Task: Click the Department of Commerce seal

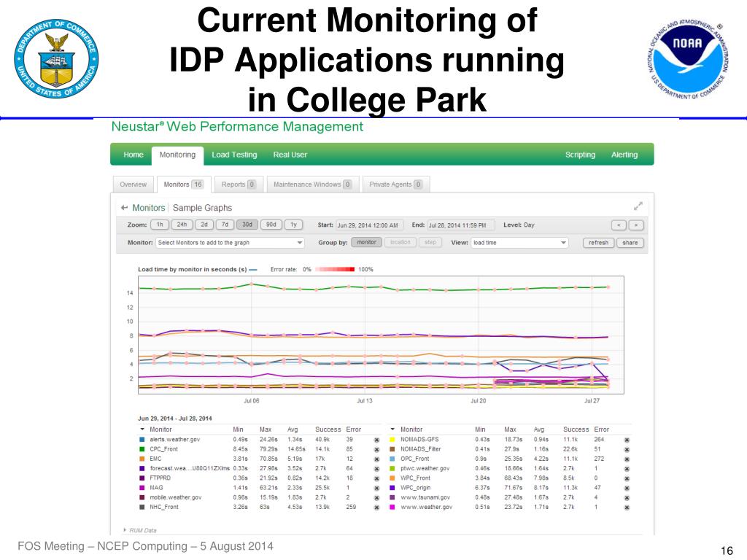Action: pyautogui.click(x=56, y=59)
